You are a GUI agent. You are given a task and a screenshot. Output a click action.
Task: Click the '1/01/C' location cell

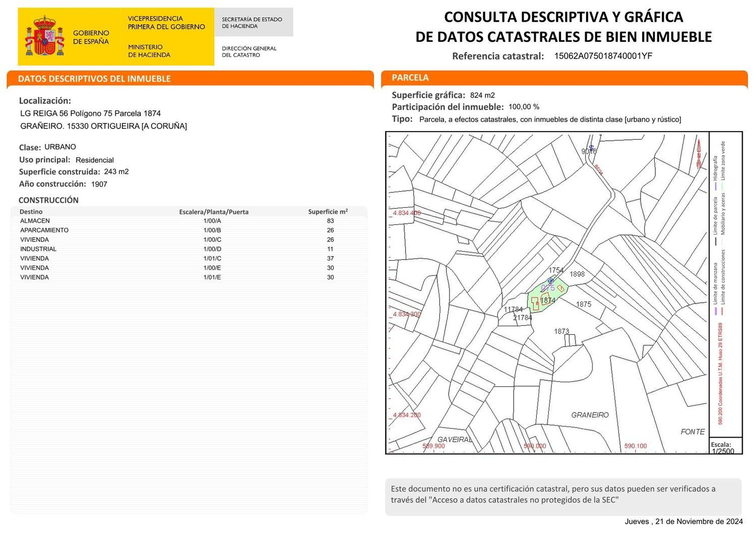pos(212,258)
